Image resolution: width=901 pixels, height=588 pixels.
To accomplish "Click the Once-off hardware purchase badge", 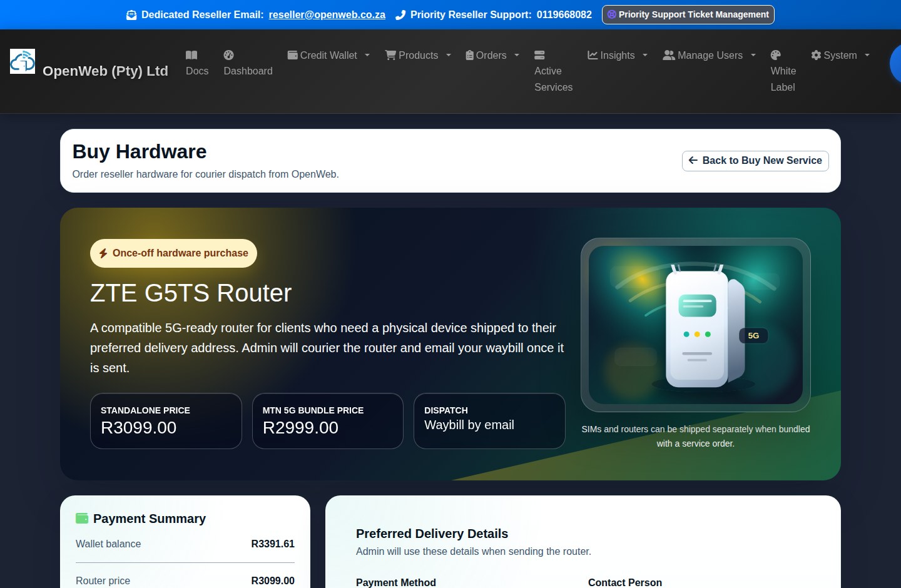I will [173, 253].
